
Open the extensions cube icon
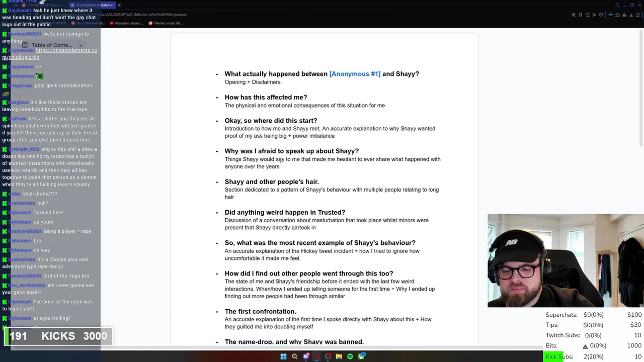[617, 15]
